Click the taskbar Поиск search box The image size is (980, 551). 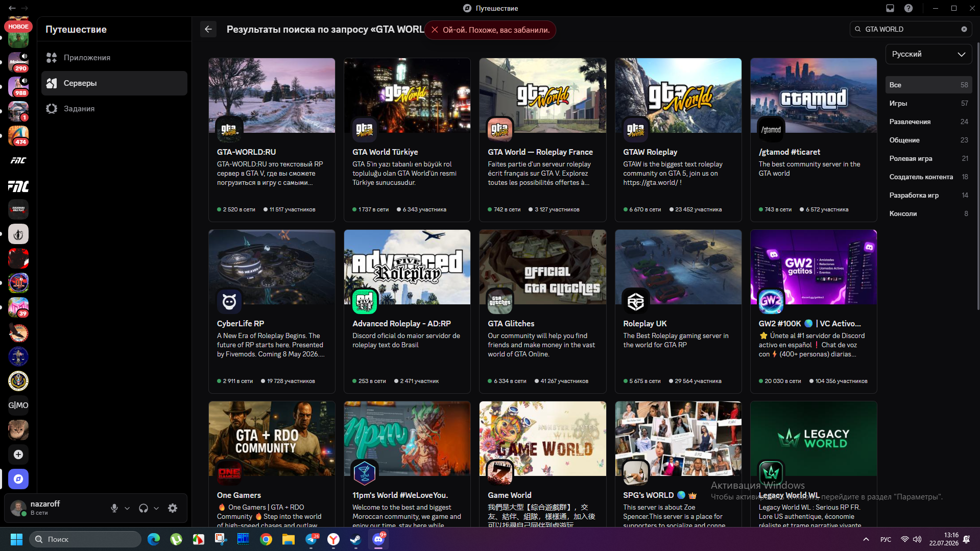[85, 539]
